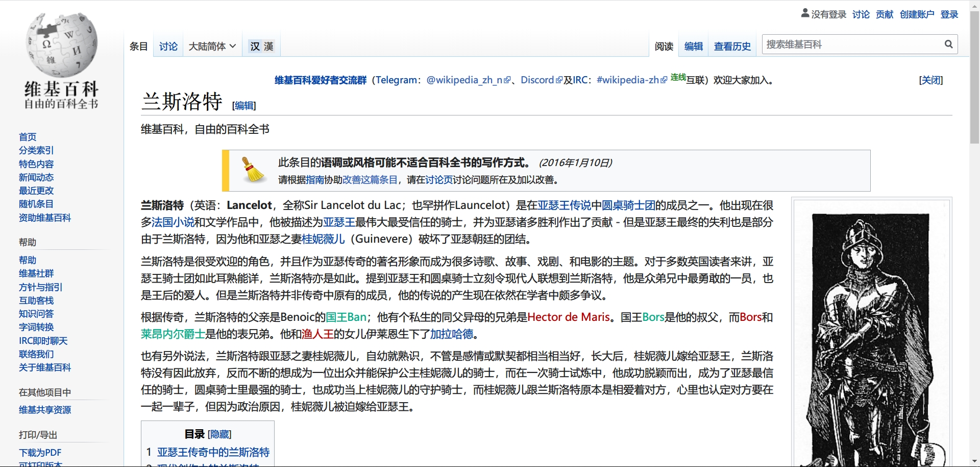Image resolution: width=980 pixels, height=467 pixels.
Task: Click the 汉 漢 character conversion button
Action: pos(262,46)
